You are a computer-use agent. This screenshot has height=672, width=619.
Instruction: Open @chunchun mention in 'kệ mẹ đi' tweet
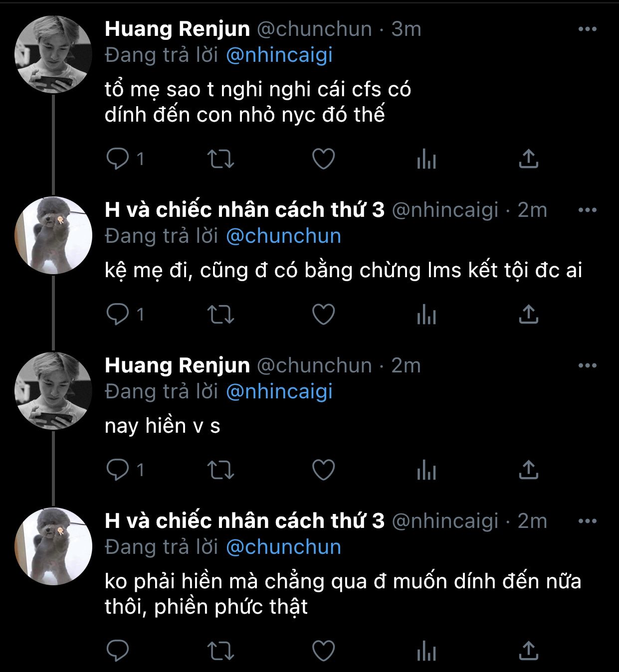[x=283, y=236]
